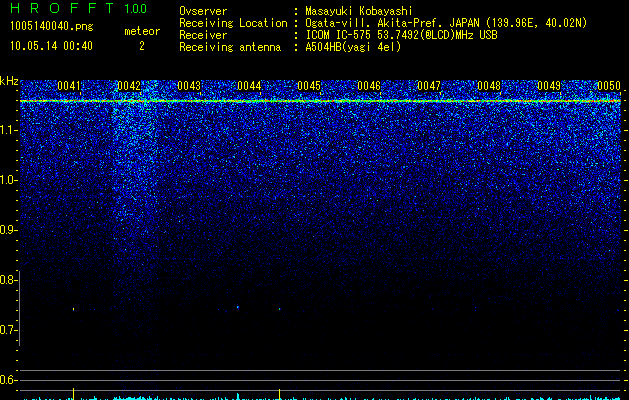Click the 0048 time marker
Image resolution: width=629 pixels, height=400 pixels.
point(489,86)
